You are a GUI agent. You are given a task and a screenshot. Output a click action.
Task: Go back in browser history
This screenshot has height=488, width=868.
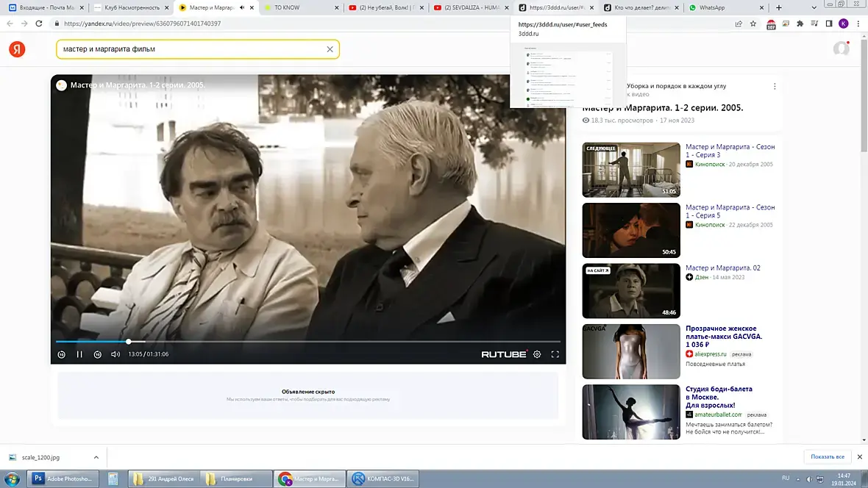[10, 24]
